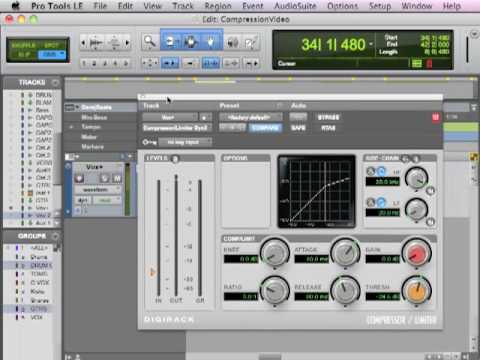Open the Region menu
Image resolution: width=480 pixels, height=360 pixels.
click(x=218, y=6)
